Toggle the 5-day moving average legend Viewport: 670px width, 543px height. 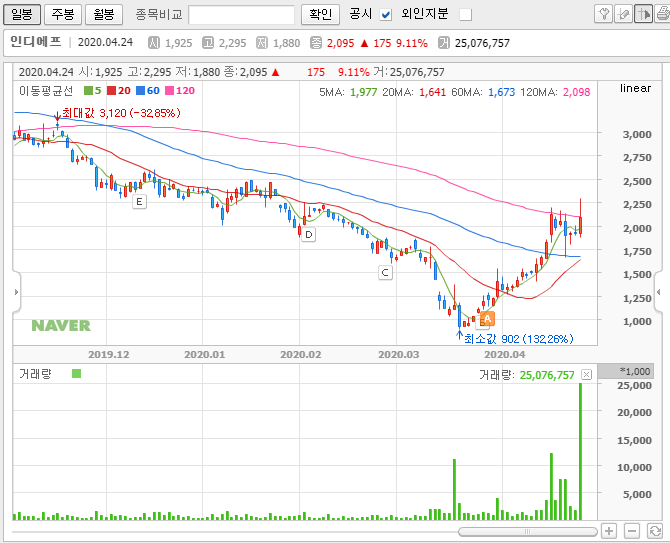coord(93,91)
